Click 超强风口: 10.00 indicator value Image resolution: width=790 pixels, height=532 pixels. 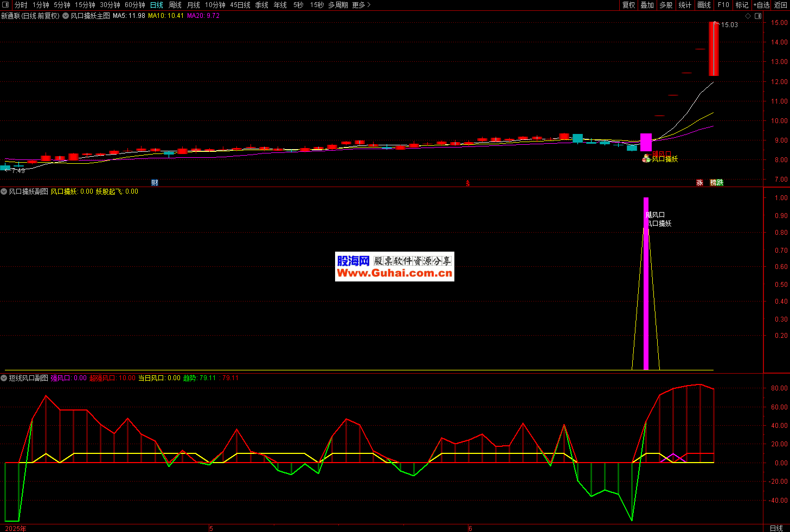pos(113,378)
